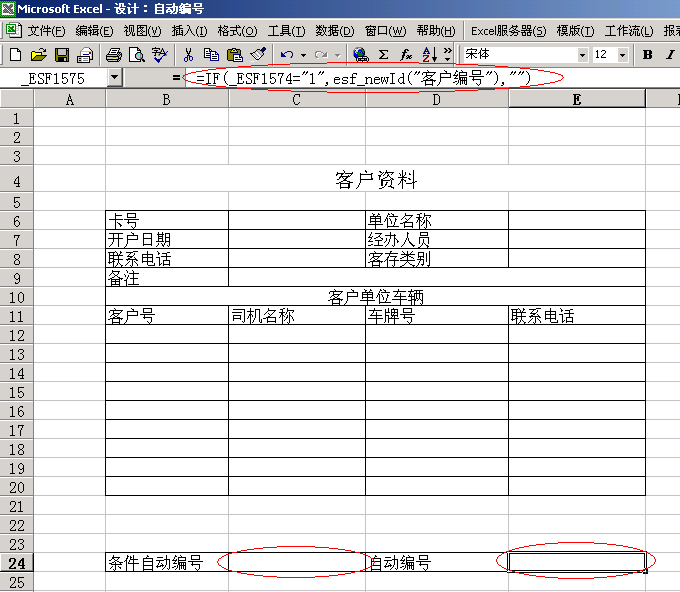Insert hyperlink with the globe icon
The width and height of the screenshot is (680, 592).
click(360, 55)
